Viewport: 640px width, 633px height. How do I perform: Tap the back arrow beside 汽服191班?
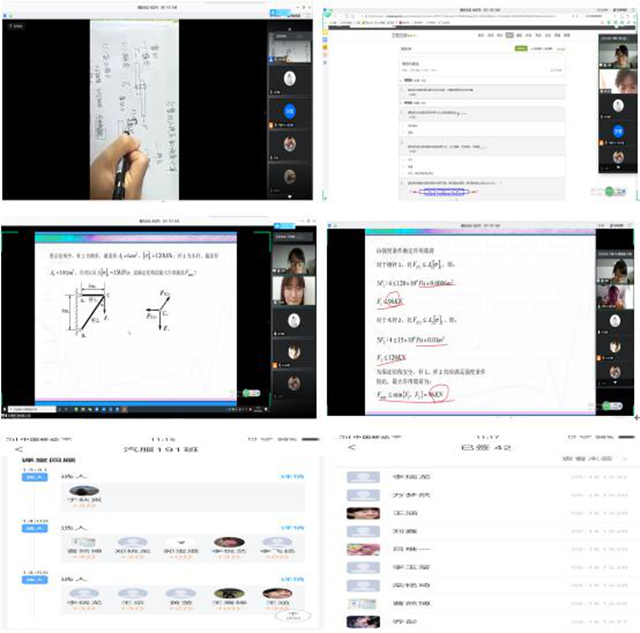[16, 448]
